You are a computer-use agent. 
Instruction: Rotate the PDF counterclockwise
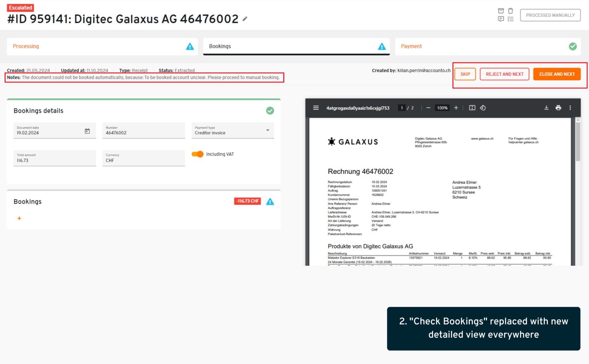[483, 108]
